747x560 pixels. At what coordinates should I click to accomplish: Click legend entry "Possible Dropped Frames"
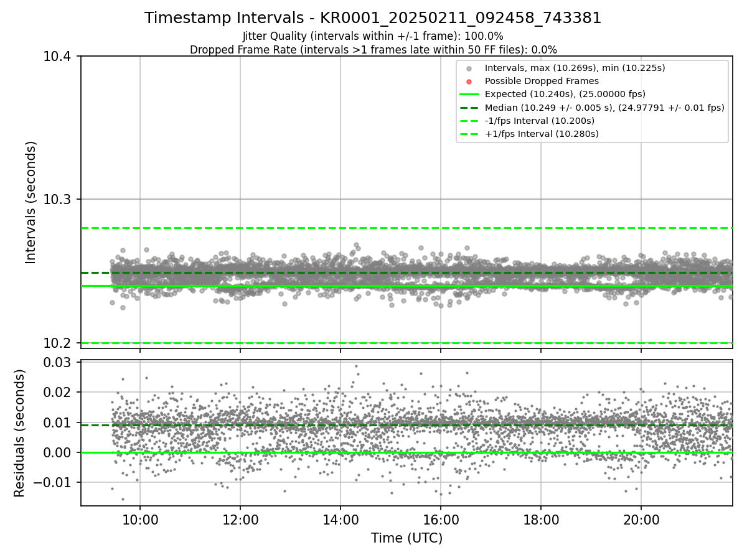point(542,81)
